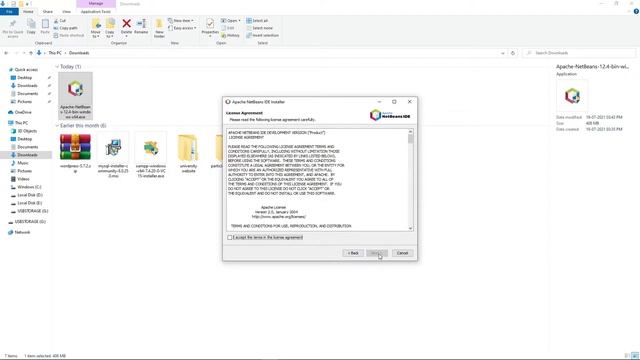
Task: Click This PC in address breadcrumb
Action: click(x=55, y=53)
